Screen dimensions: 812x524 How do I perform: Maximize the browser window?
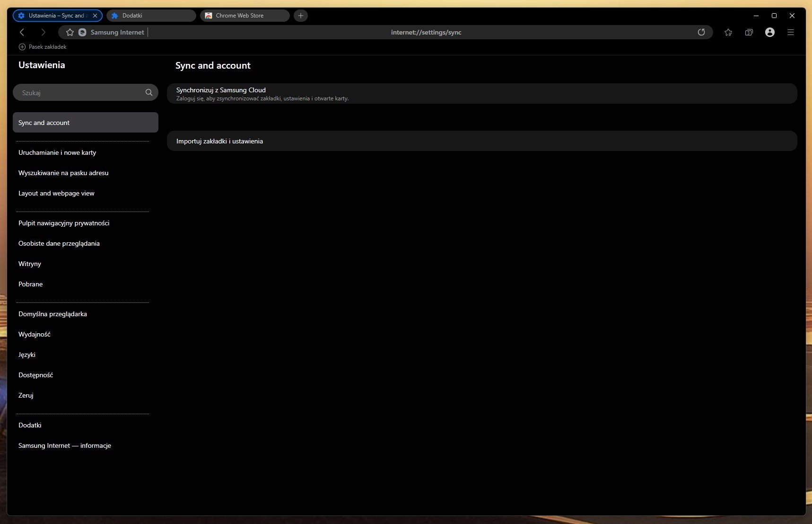pos(774,16)
